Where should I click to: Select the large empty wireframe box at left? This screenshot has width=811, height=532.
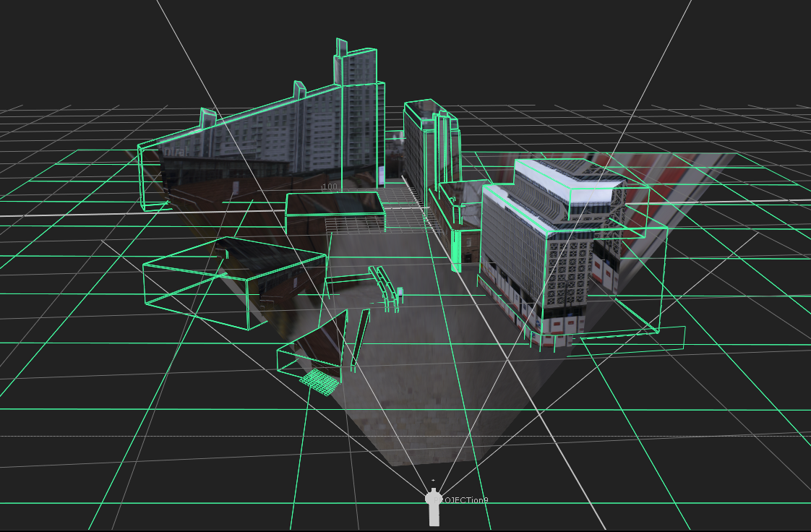pos(236,283)
